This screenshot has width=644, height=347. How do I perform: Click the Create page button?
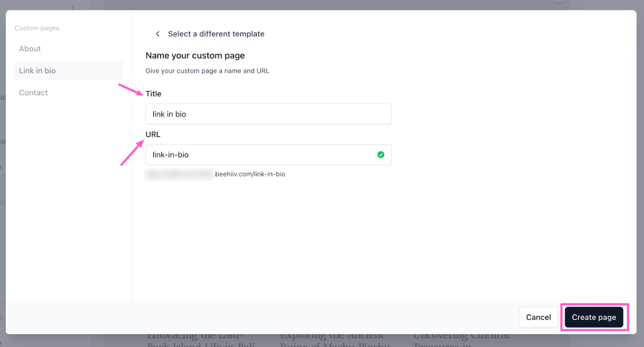click(594, 317)
